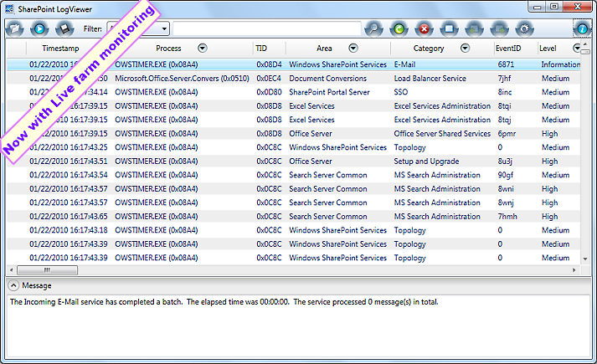Screen dimensions: 597x364
Task: Click the left green arrow toolbar icon
Action: tap(475, 29)
